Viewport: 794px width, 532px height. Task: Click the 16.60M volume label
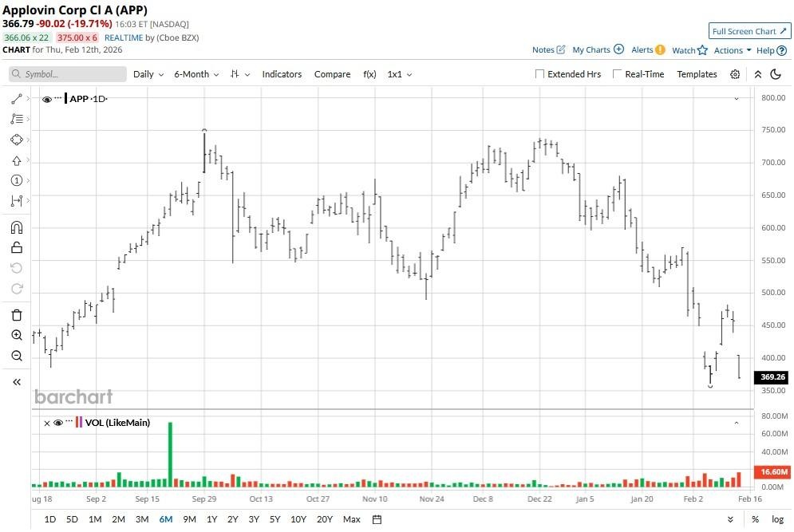772,471
